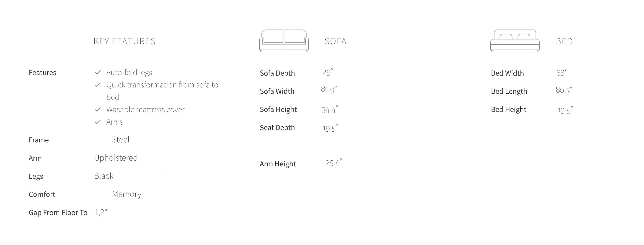Click the BED section heading

(564, 41)
